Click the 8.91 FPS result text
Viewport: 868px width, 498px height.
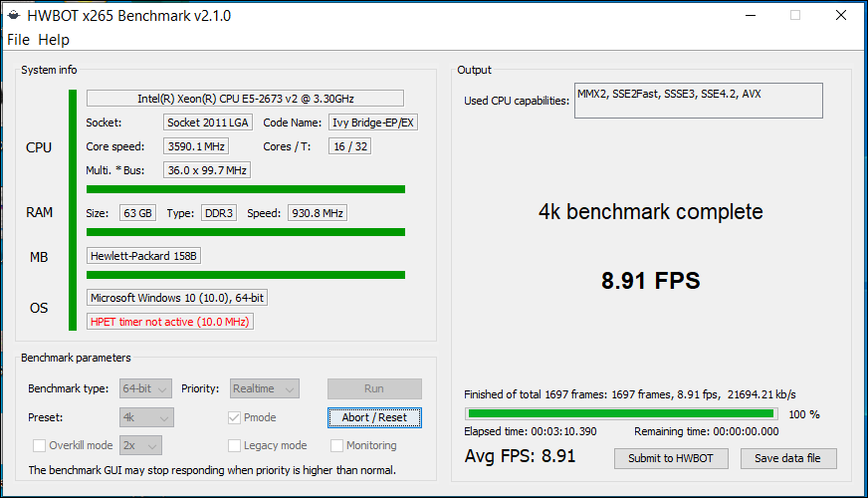click(x=651, y=281)
